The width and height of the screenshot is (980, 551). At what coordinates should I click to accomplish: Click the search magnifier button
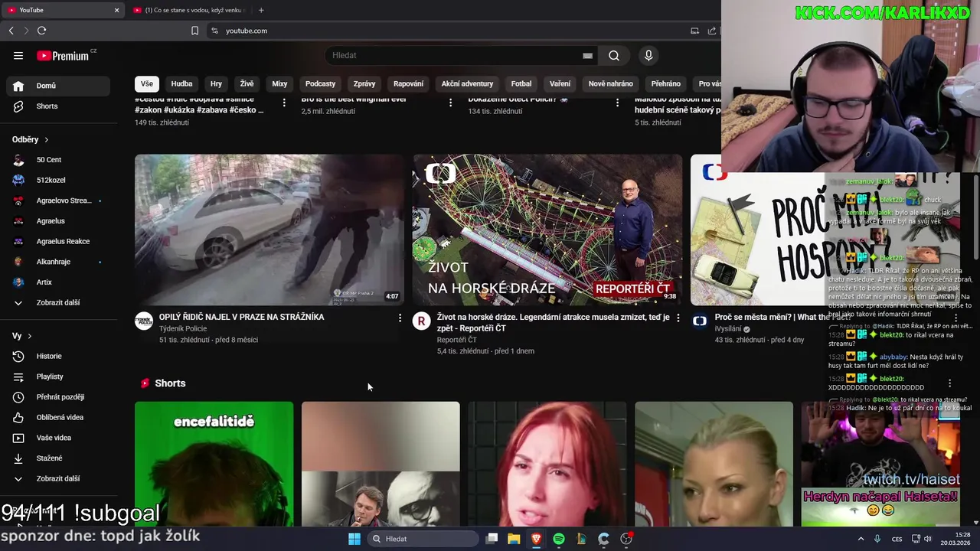614,55
